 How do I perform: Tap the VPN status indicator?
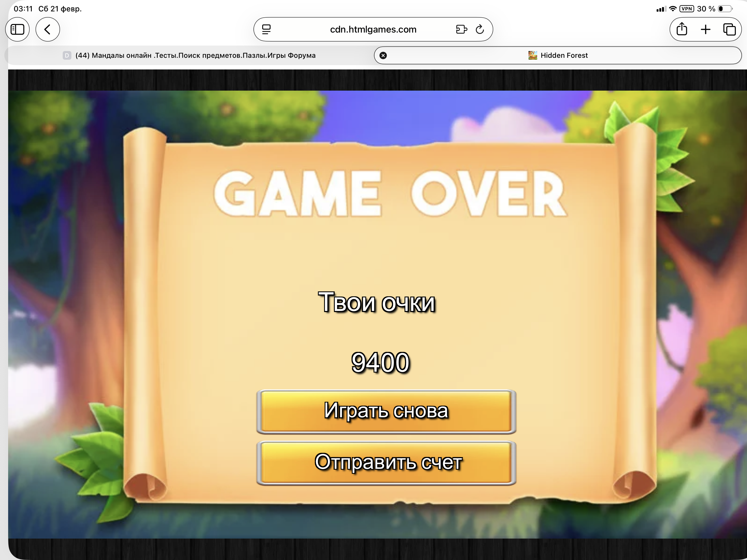[686, 9]
